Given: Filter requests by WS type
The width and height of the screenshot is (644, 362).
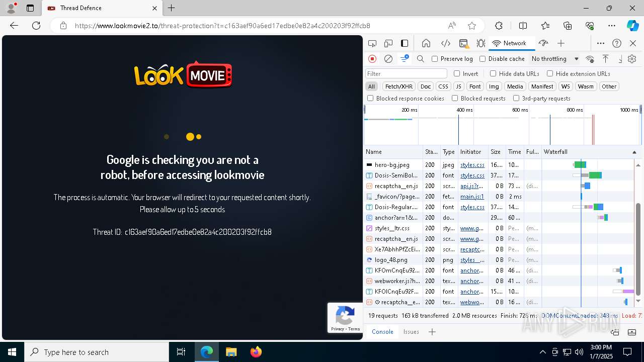Looking at the screenshot, I should coord(566,86).
